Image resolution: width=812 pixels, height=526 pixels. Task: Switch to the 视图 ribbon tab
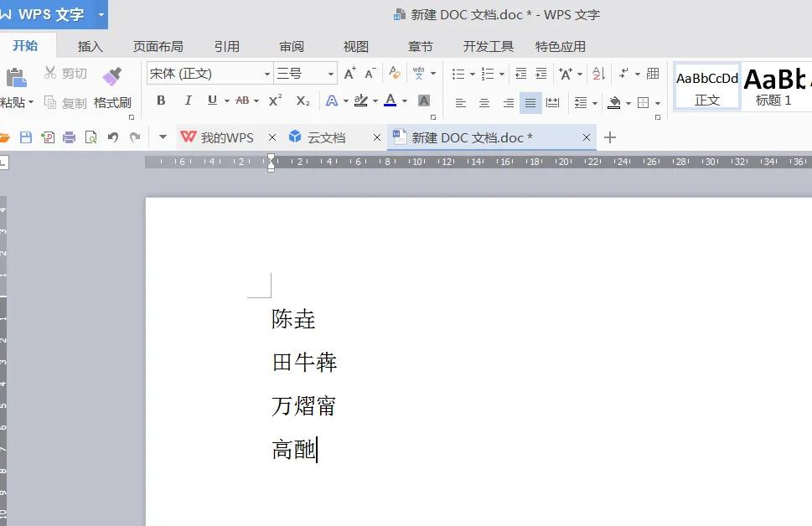[356, 47]
